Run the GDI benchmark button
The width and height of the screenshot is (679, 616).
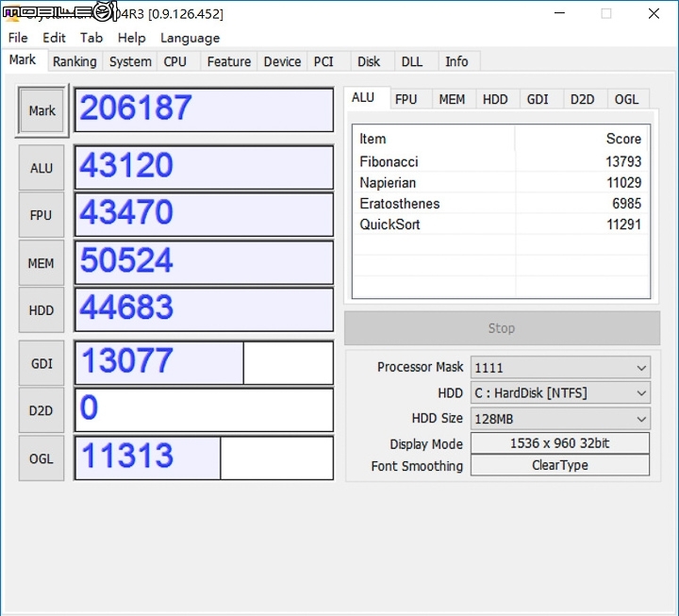(41, 363)
